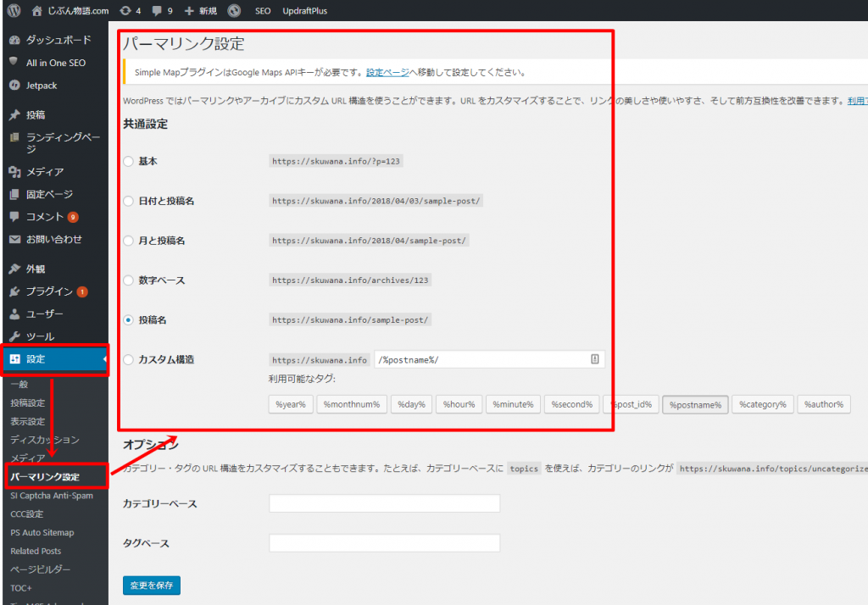Open パーマリンク設定 submenu item
Viewport: 868px width, 605px height.
45,476
